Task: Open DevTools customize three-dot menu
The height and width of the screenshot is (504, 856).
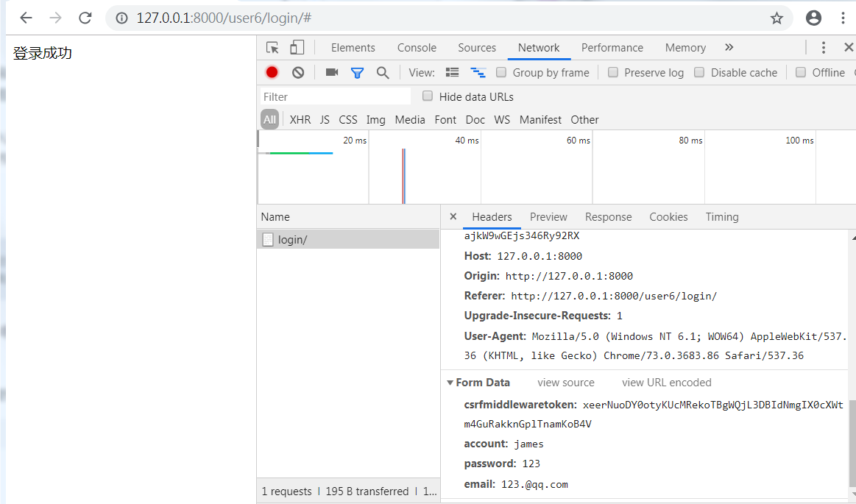Action: 823,47
